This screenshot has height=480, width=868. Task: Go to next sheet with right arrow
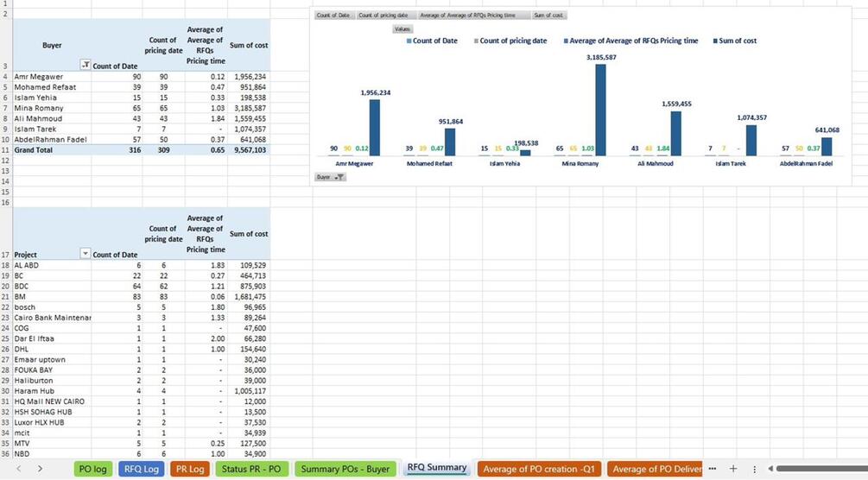point(40,469)
